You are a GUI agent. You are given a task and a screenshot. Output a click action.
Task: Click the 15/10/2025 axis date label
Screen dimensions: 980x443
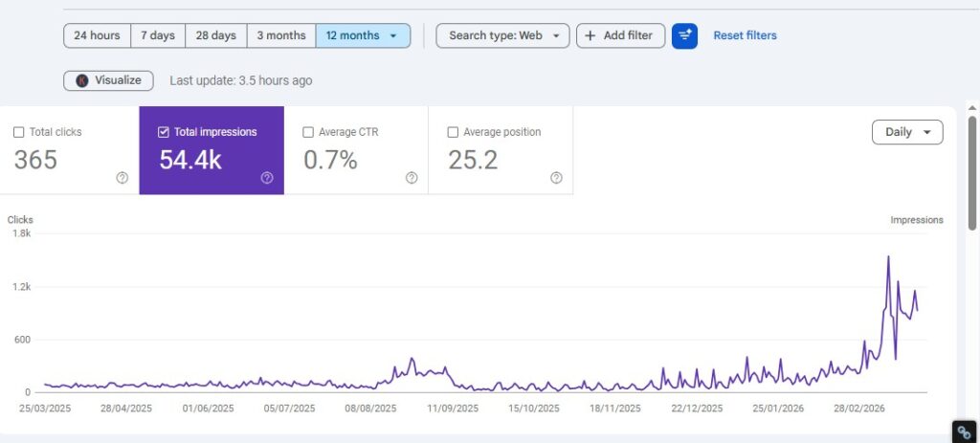pyautogui.click(x=534, y=409)
